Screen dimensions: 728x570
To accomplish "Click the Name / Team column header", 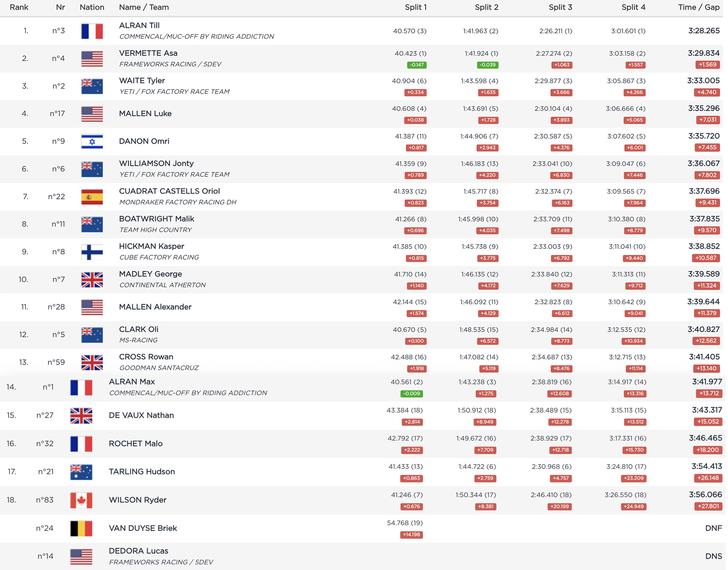I will 144,7.
